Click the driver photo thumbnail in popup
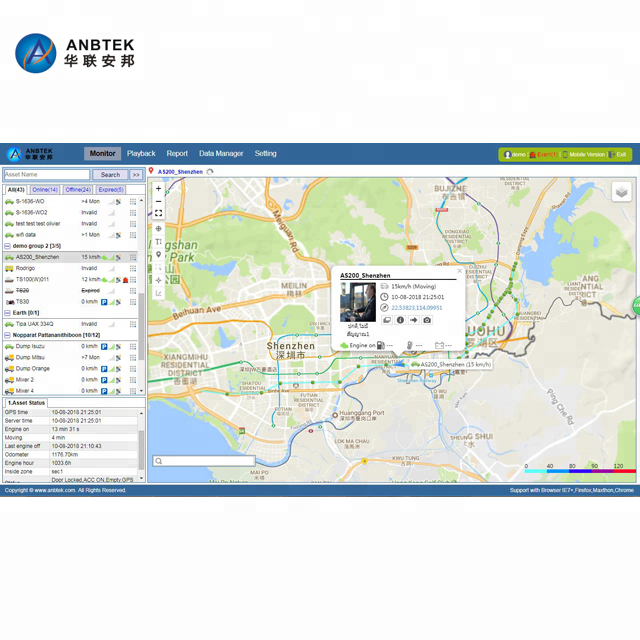 (x=358, y=302)
